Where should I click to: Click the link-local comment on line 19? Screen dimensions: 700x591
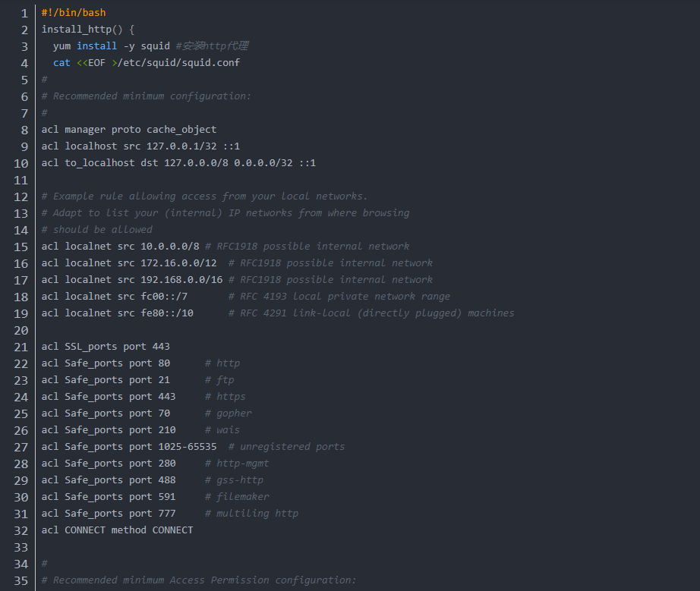click(371, 313)
